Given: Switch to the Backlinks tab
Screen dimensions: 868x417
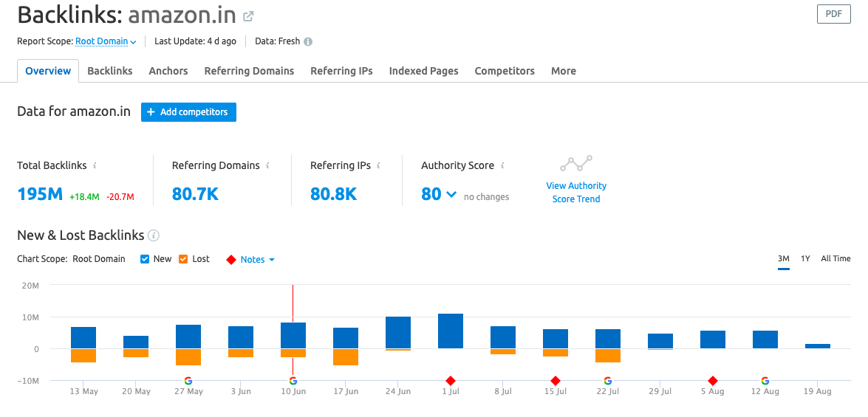Looking at the screenshot, I should coord(109,71).
